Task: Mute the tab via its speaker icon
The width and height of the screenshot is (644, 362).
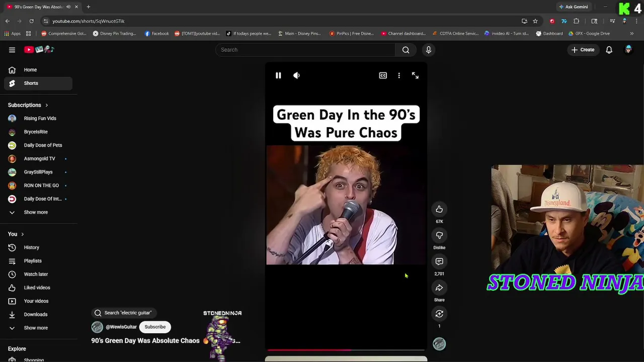Action: tap(68, 7)
